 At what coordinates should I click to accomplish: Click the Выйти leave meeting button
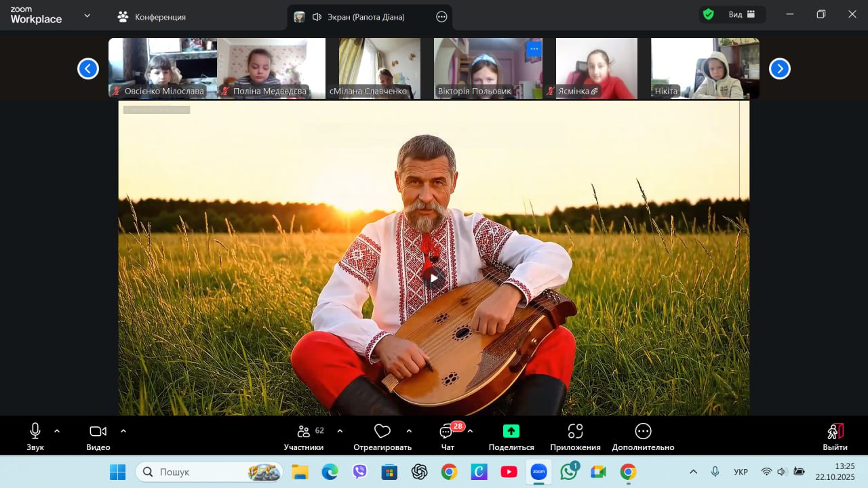835,436
